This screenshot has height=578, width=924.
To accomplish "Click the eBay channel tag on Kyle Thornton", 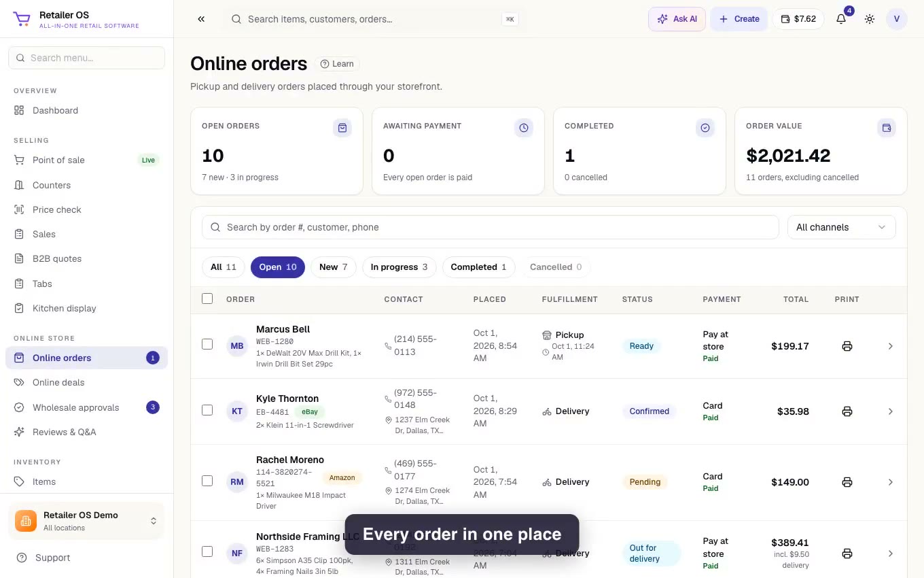I will [310, 411].
